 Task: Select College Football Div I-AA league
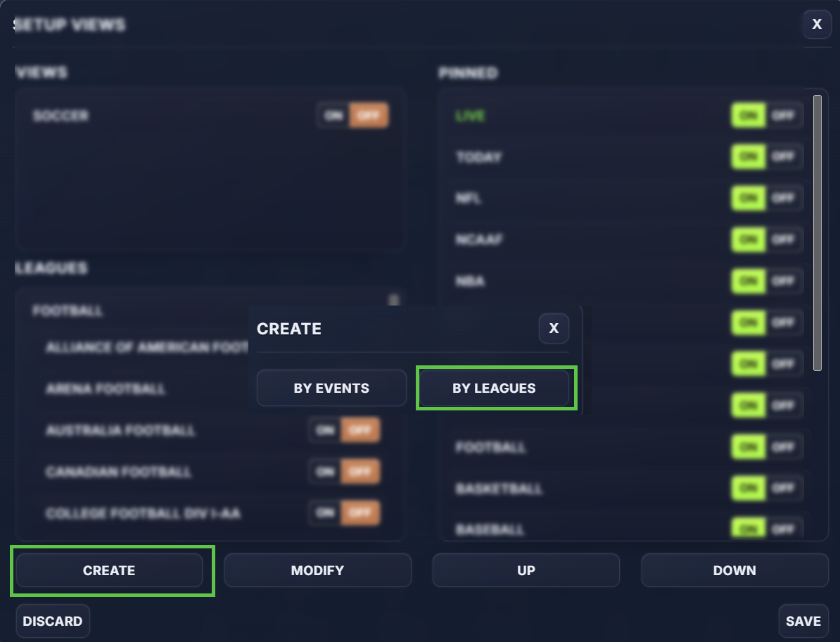click(143, 513)
